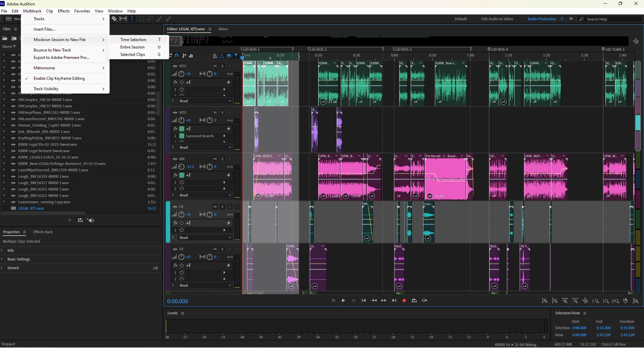Image resolution: width=644 pixels, height=348 pixels.
Task: Click the Record button in transport
Action: pos(404,301)
